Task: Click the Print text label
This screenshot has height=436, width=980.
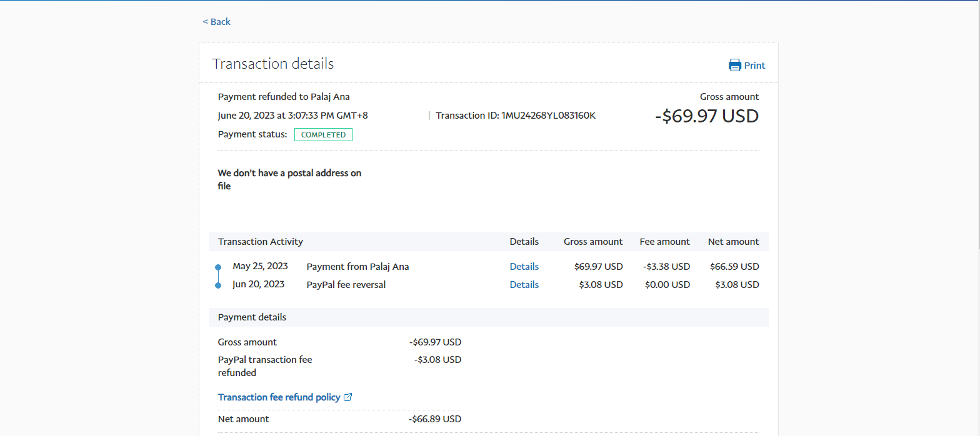Action: tap(754, 66)
